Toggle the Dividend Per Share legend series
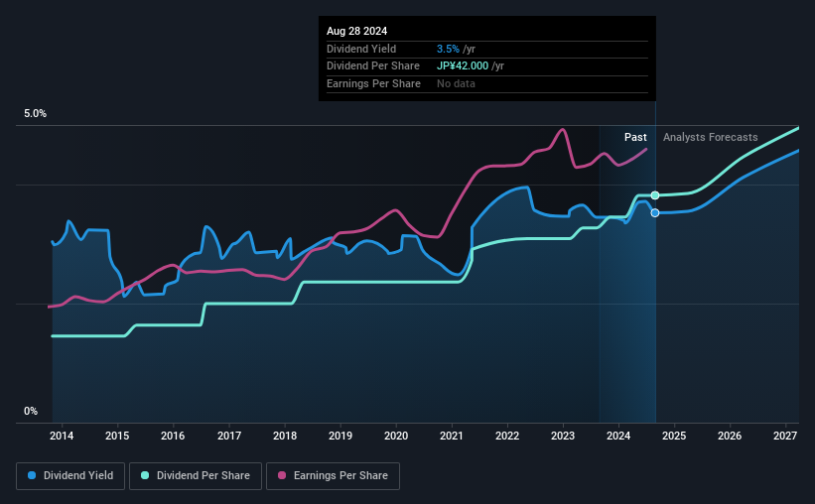 [196, 476]
